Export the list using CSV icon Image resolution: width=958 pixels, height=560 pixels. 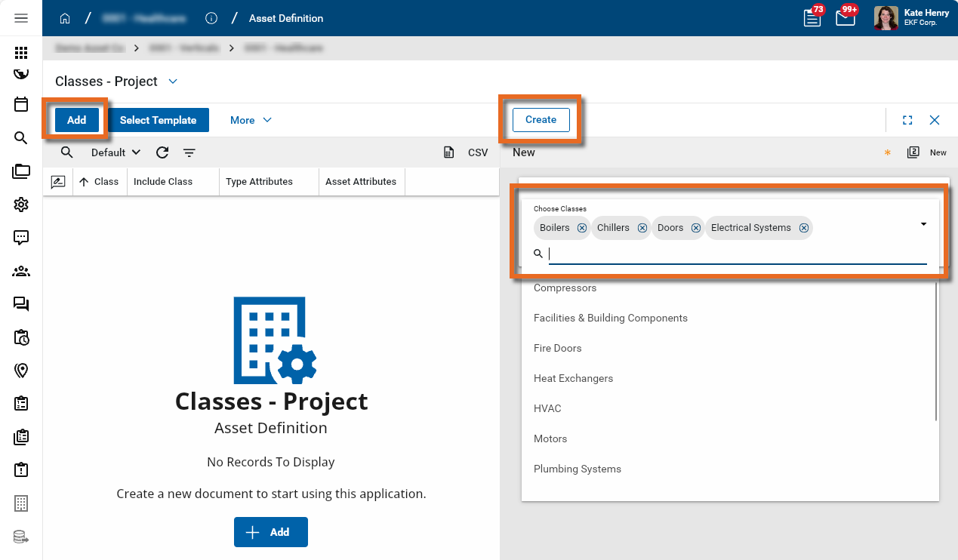pos(449,152)
